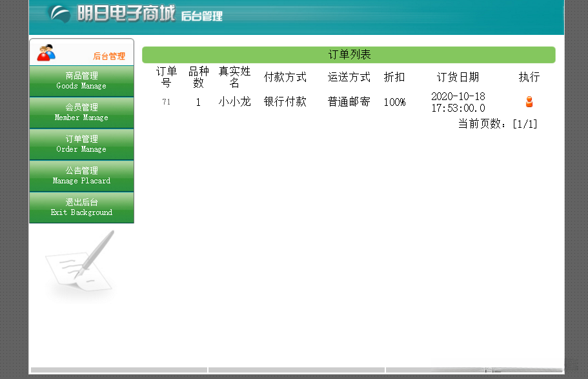The image size is (588, 379).
Task: Open 订单管理 Order Manage menu
Action: (81, 144)
